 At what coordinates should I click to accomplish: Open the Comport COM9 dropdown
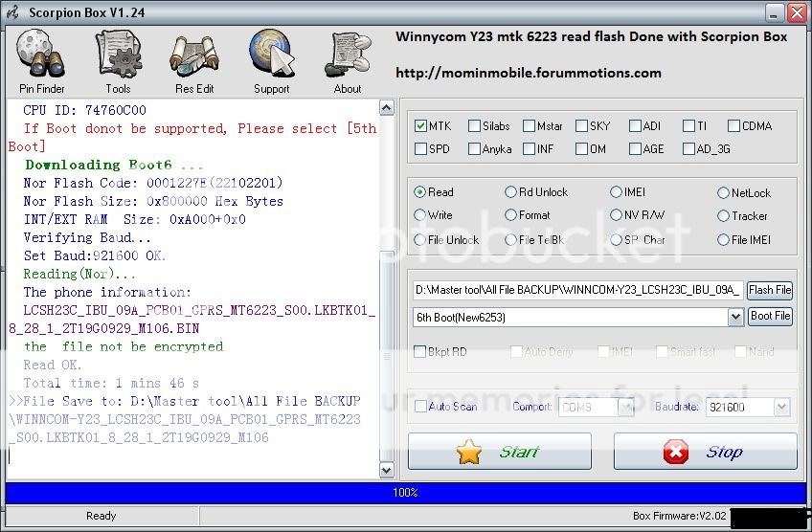[x=626, y=408]
